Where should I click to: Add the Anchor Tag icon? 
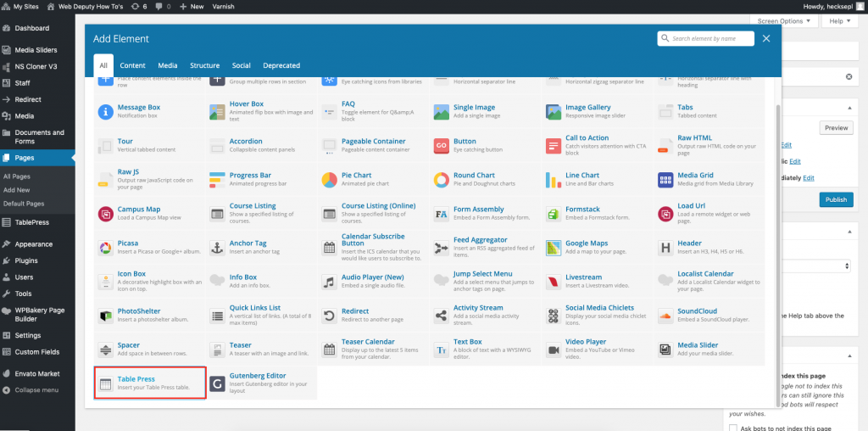[x=218, y=247]
